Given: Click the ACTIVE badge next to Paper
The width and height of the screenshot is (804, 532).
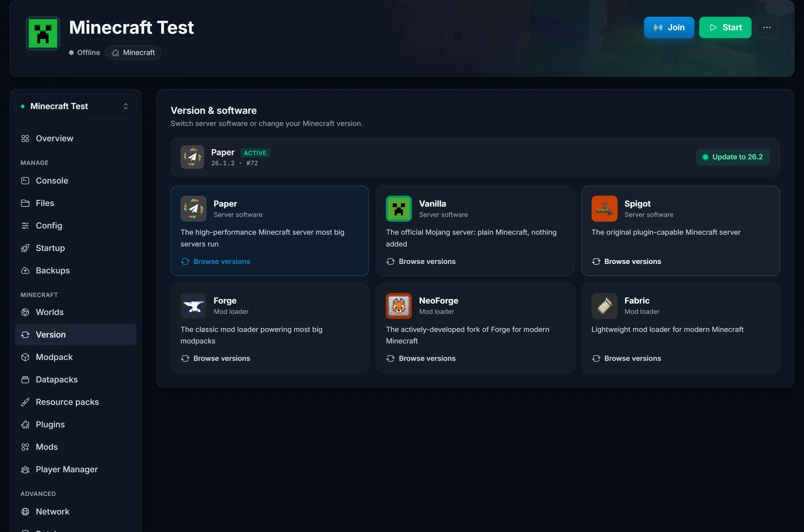Looking at the screenshot, I should pos(255,153).
